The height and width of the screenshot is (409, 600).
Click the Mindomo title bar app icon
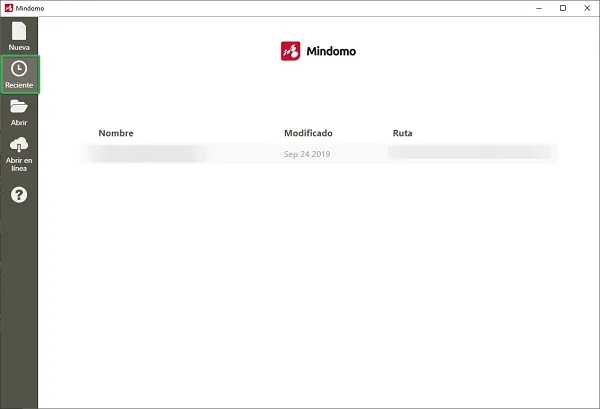tap(9, 8)
